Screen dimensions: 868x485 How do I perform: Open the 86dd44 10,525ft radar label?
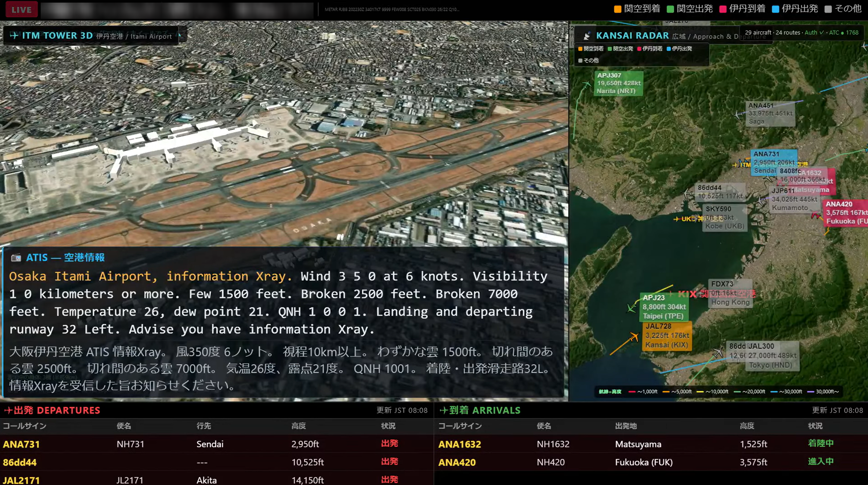(x=720, y=192)
